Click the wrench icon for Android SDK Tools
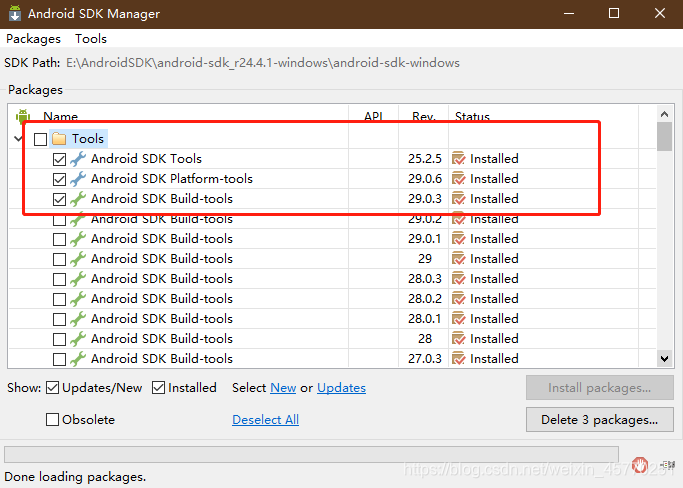683x488 pixels. point(78,159)
